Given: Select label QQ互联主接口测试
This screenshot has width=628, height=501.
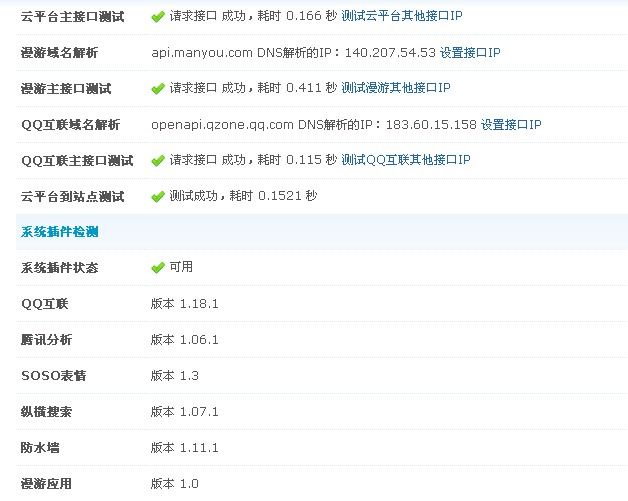Looking at the screenshot, I should [x=77, y=161].
